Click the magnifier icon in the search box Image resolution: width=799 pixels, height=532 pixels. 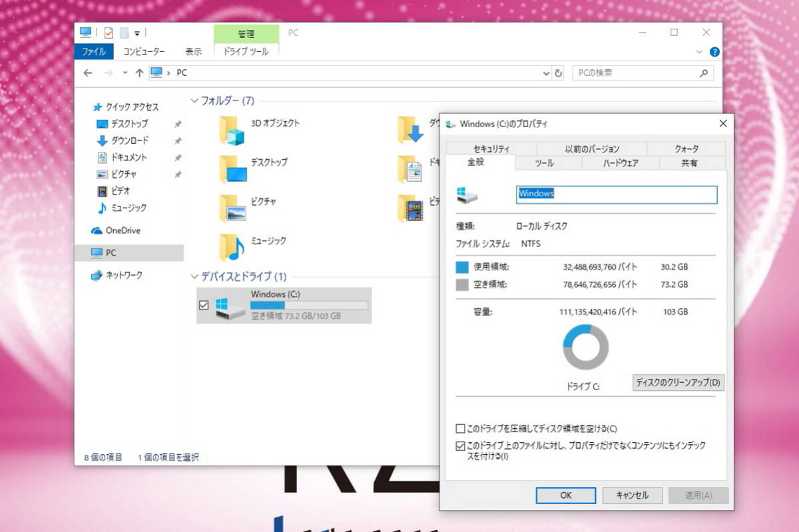pyautogui.click(x=704, y=73)
